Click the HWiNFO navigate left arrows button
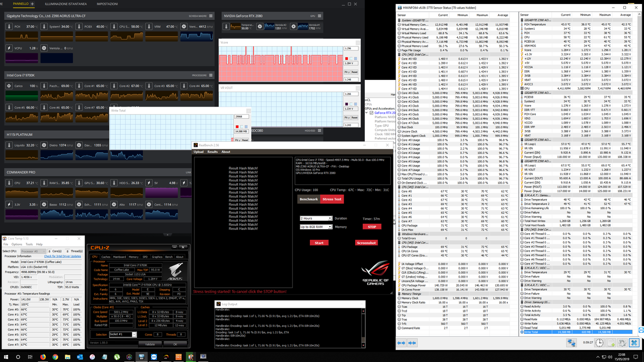This screenshot has width=644, height=362. pos(401,342)
